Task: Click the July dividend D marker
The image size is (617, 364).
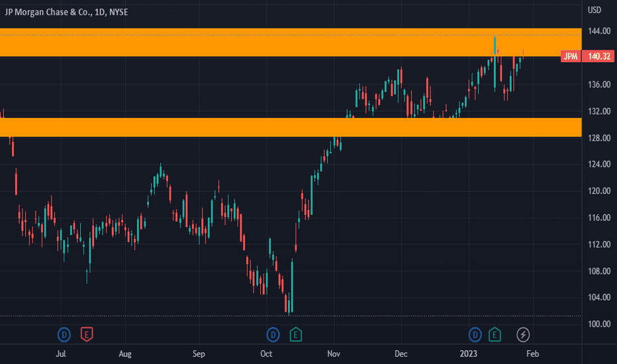Action: tap(64, 335)
